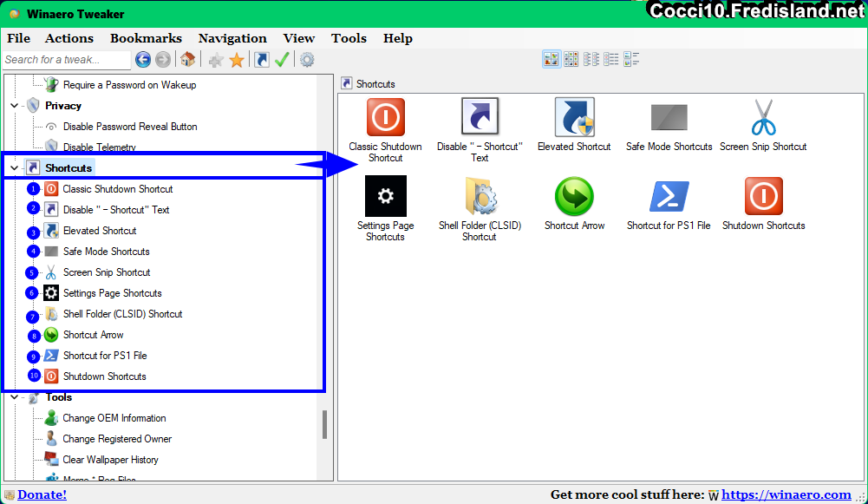Open the Screen Snip Shortcut scissors icon

763,117
